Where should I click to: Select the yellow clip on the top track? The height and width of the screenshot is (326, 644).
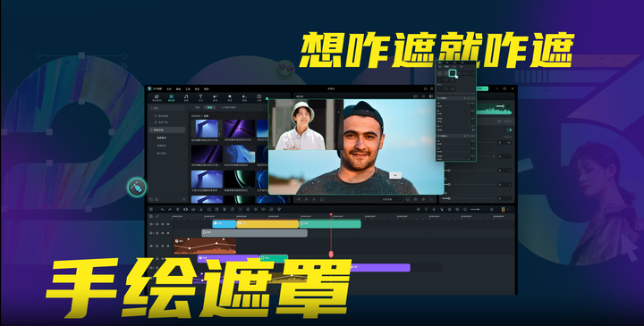[267, 224]
